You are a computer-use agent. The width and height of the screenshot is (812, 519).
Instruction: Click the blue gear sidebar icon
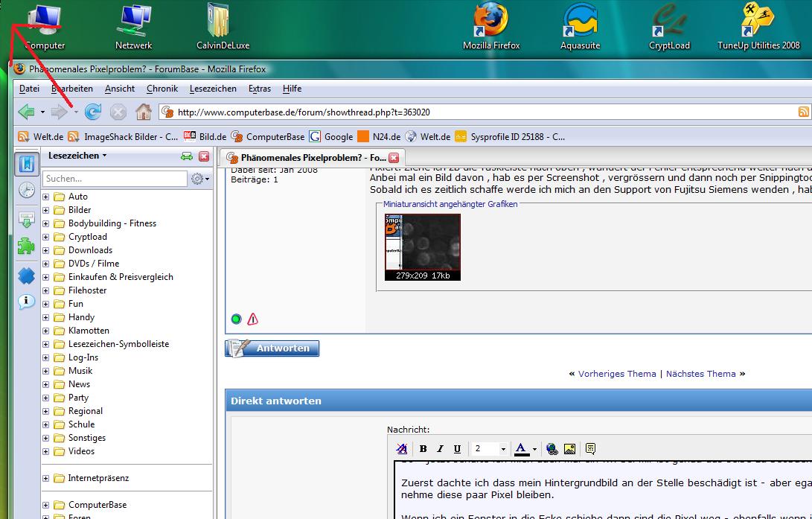click(26, 276)
